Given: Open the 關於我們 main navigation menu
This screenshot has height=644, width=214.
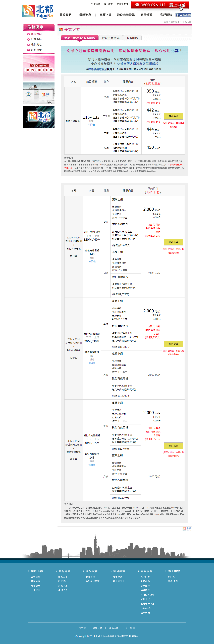Looking at the screenshot, I should 65,15.
